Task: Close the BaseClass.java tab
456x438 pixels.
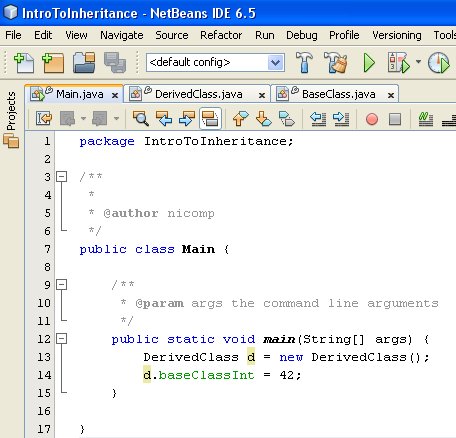Action: (x=391, y=95)
